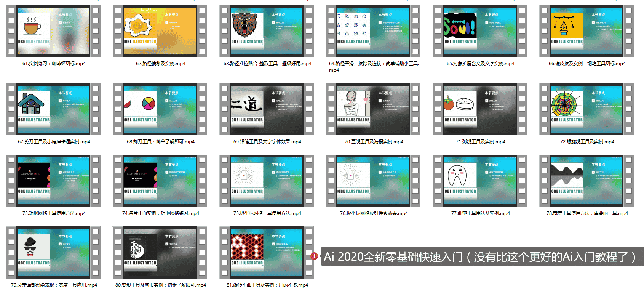
Task: Click file name 71.弧线工具及实例.mp4
Action: click(x=481, y=142)
